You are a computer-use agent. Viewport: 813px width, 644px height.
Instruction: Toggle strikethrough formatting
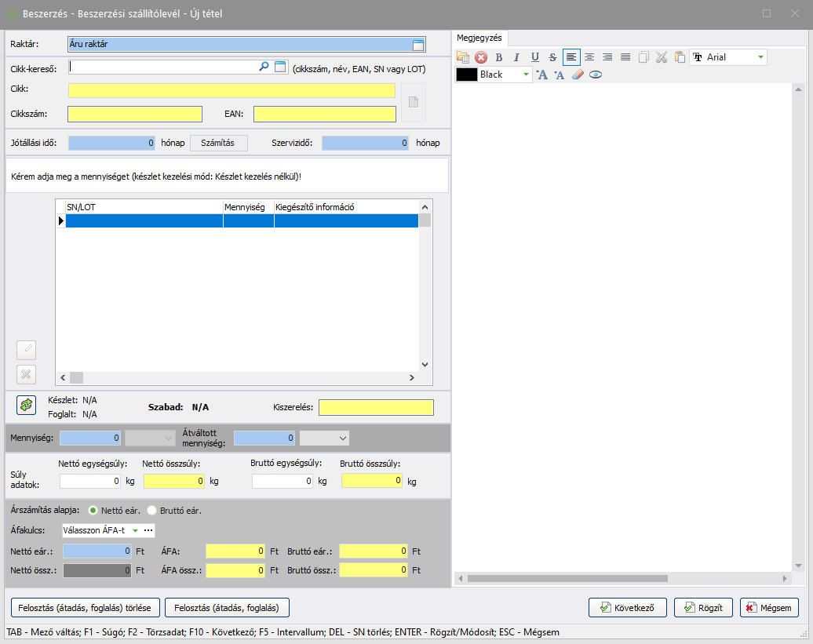pos(552,57)
